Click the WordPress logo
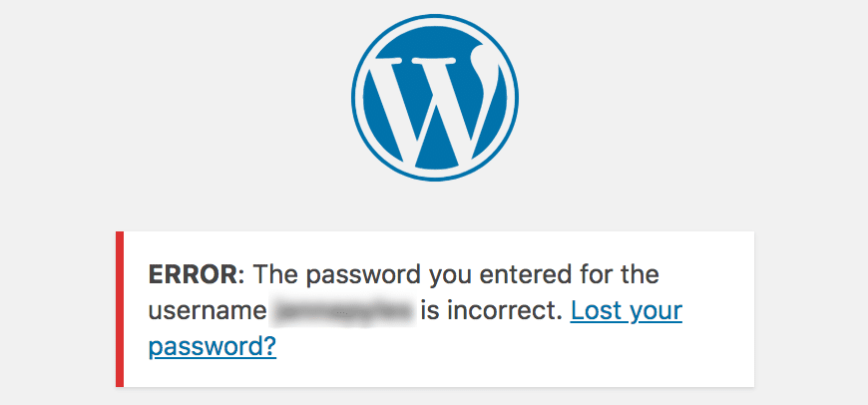Image resolution: width=868 pixels, height=405 pixels. tap(434, 99)
